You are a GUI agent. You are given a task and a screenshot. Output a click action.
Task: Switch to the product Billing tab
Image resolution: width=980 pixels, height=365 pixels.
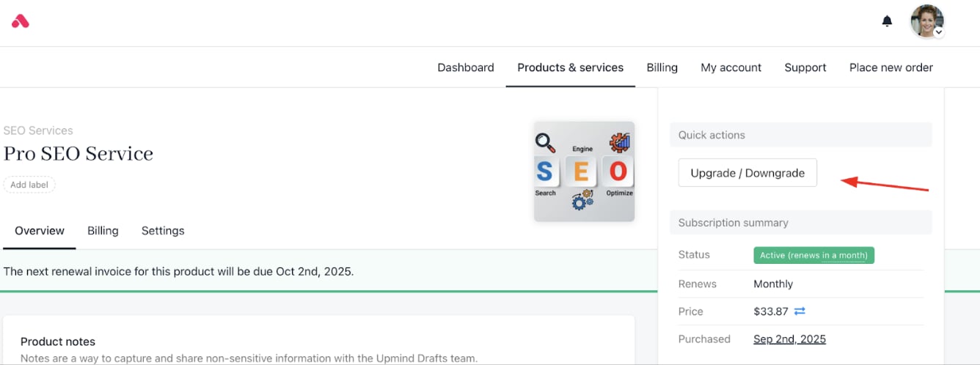tap(103, 231)
